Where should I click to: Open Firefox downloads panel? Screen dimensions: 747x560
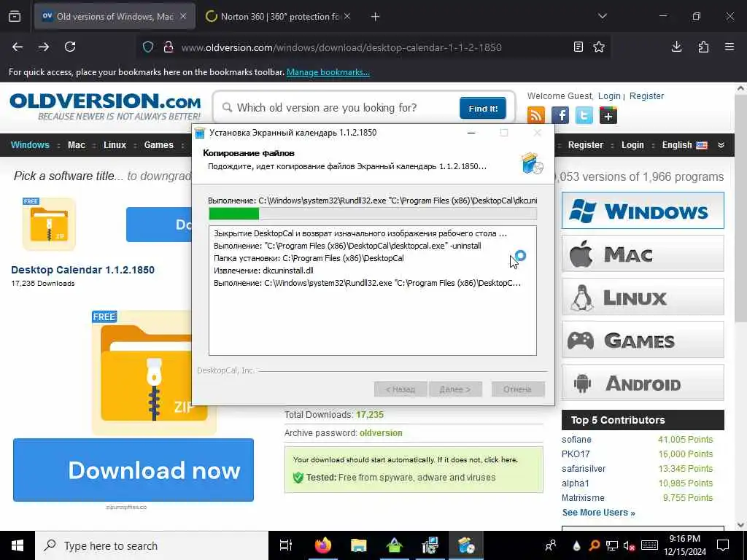(x=676, y=47)
